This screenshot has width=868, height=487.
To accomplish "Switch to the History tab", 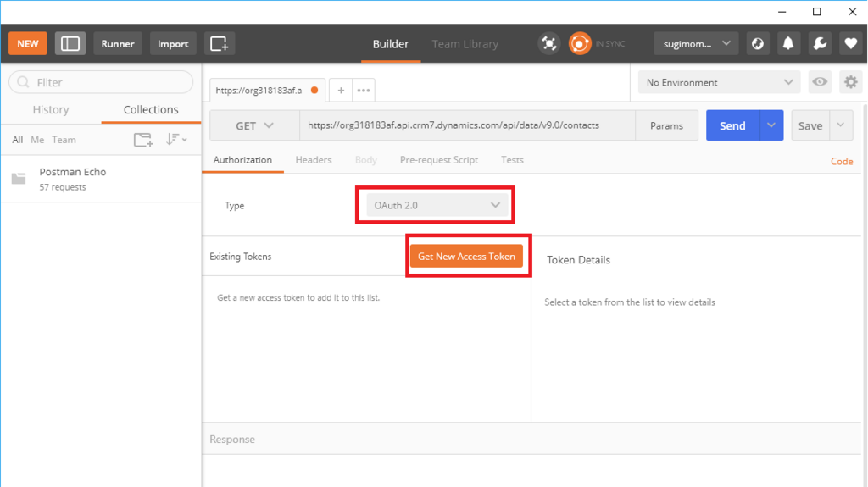I will click(x=51, y=109).
